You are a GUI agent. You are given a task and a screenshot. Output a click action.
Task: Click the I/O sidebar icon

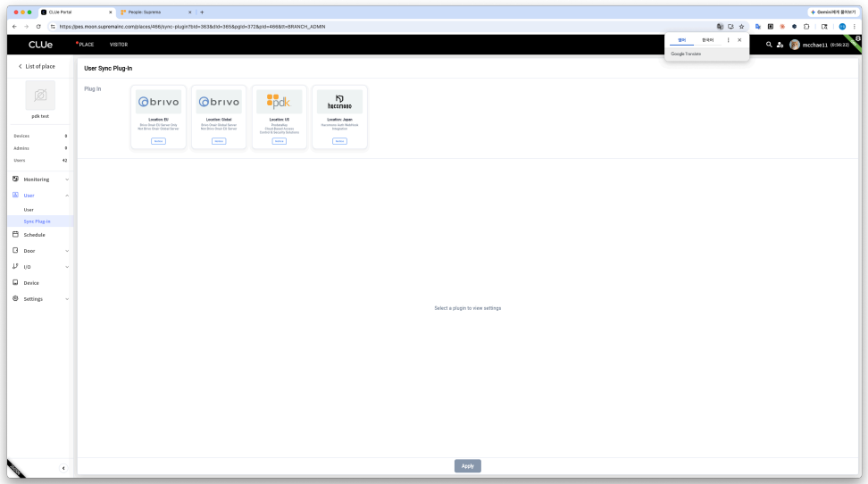(15, 266)
